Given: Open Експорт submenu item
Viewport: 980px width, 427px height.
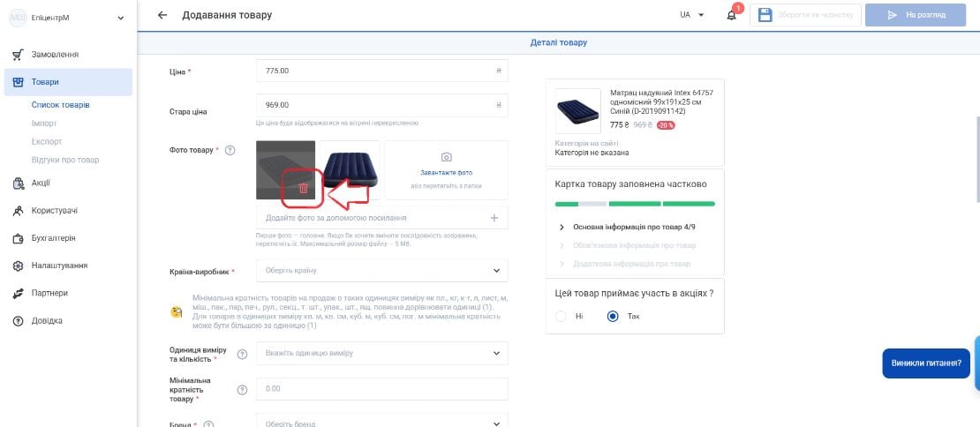Looking at the screenshot, I should click(47, 142).
